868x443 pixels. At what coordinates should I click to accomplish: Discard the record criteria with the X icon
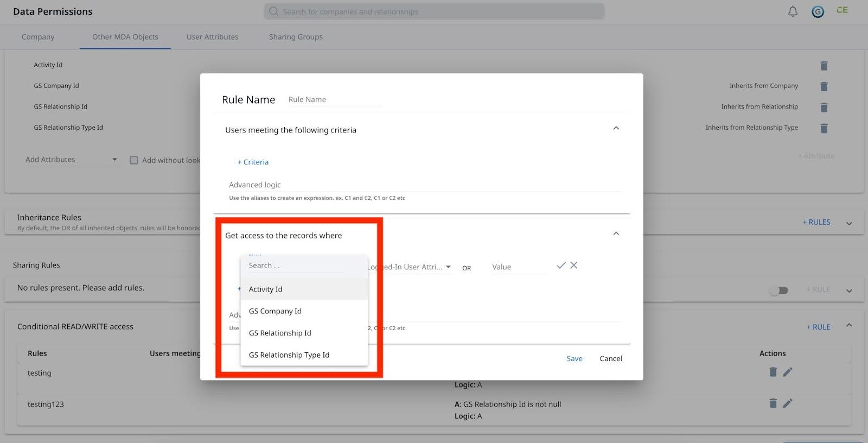(574, 265)
